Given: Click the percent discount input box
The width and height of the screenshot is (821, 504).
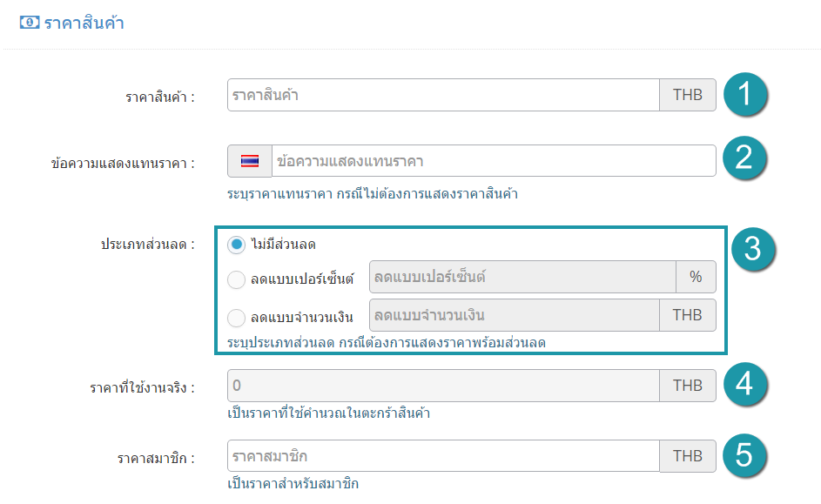Looking at the screenshot, I should click(x=522, y=277).
